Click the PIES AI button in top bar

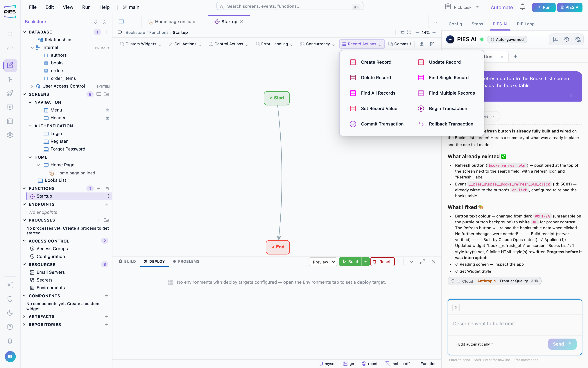(570, 7)
